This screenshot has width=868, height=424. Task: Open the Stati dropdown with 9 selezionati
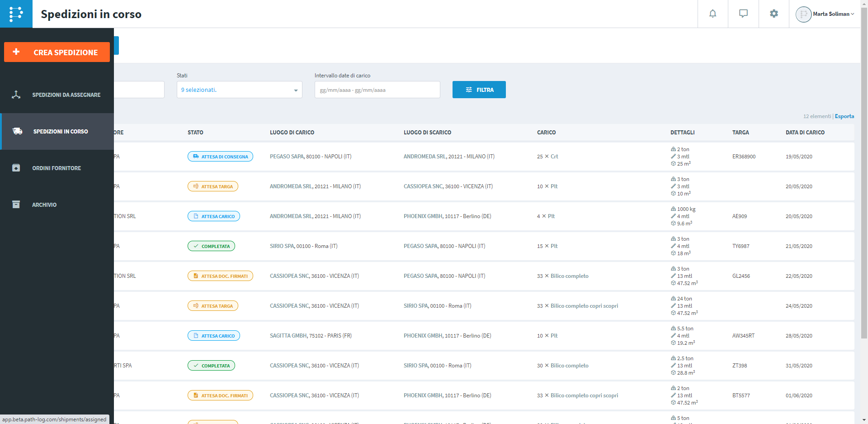pyautogui.click(x=239, y=90)
